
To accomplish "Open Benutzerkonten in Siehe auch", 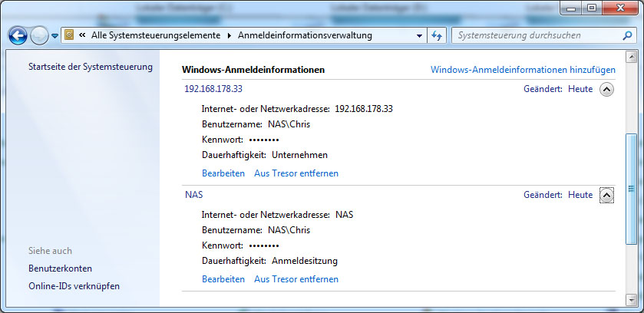I will pos(60,269).
